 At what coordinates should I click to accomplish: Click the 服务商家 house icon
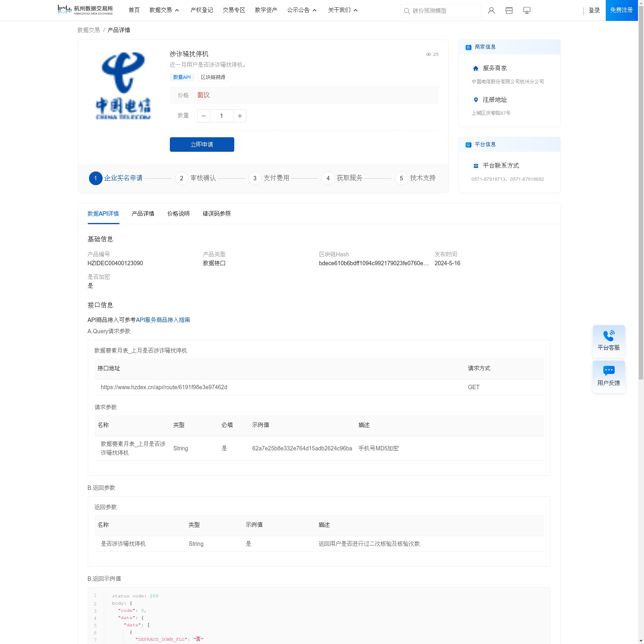point(476,68)
